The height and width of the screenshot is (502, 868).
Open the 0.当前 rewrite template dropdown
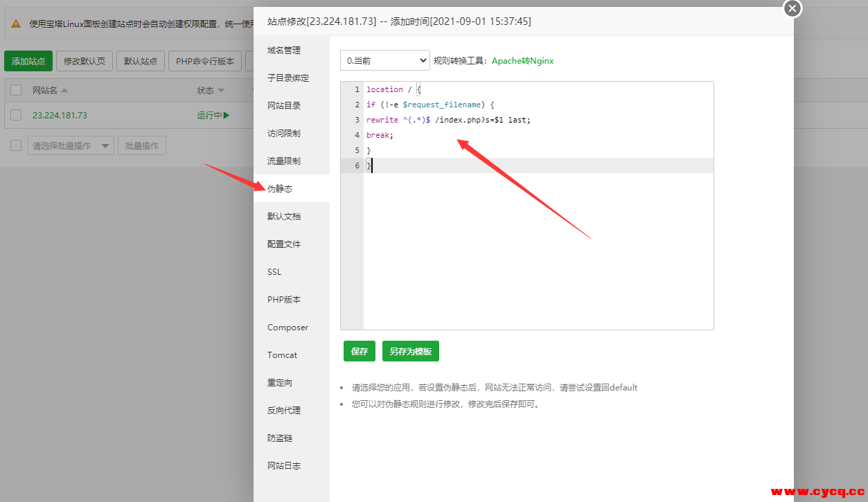(385, 60)
